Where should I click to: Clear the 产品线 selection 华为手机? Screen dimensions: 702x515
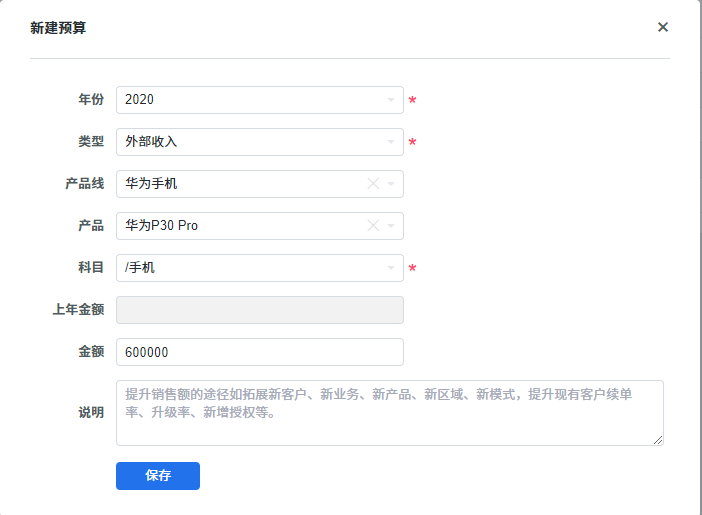(373, 184)
